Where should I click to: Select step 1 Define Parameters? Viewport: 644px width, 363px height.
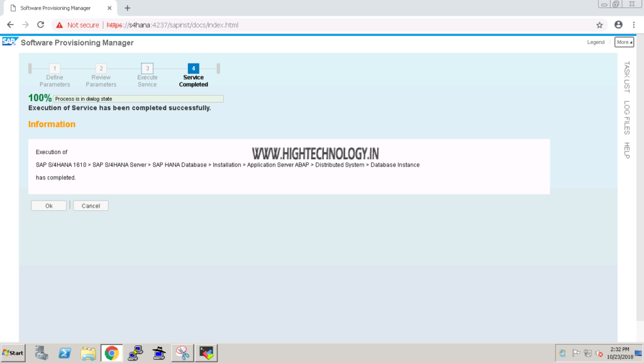55,75
